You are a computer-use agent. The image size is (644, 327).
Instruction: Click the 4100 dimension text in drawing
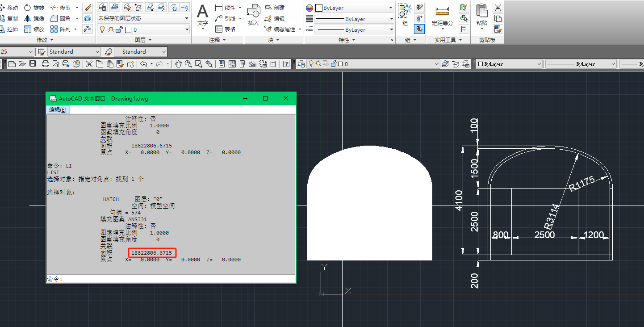[459, 200]
